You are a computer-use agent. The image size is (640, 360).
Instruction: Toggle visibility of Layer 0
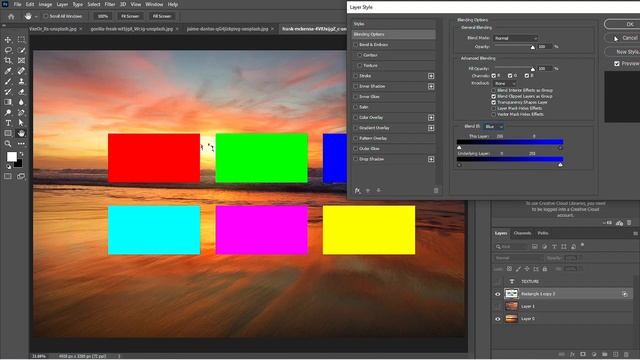pyautogui.click(x=498, y=319)
